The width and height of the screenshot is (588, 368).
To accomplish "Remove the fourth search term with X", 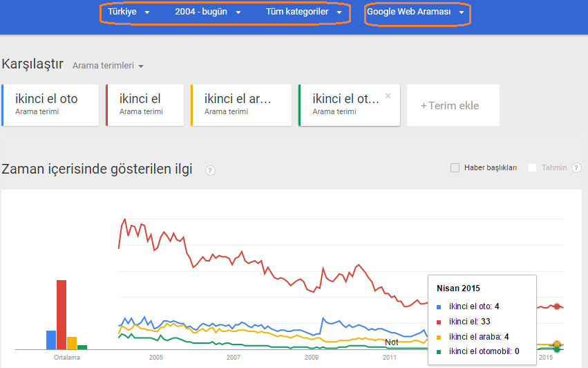I will (x=388, y=95).
